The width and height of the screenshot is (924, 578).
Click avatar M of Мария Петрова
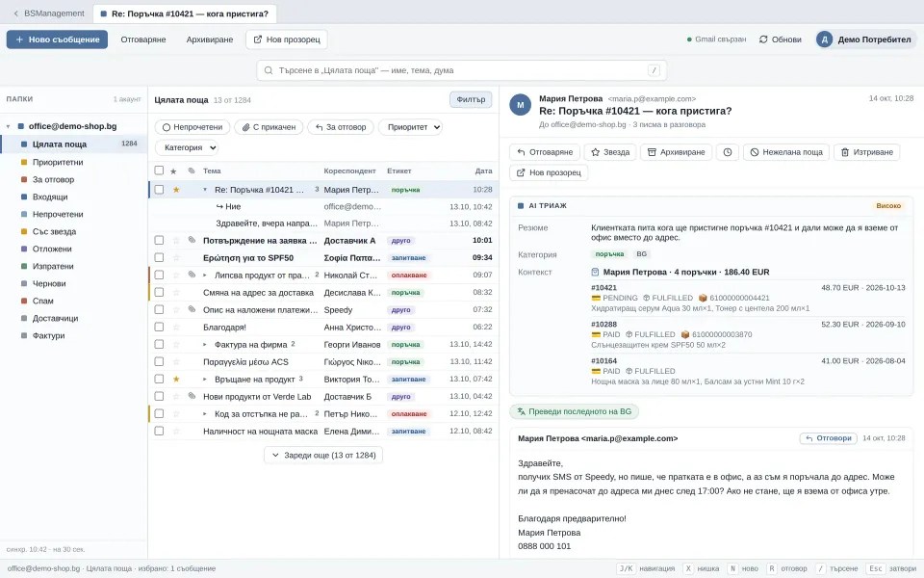pyautogui.click(x=521, y=105)
